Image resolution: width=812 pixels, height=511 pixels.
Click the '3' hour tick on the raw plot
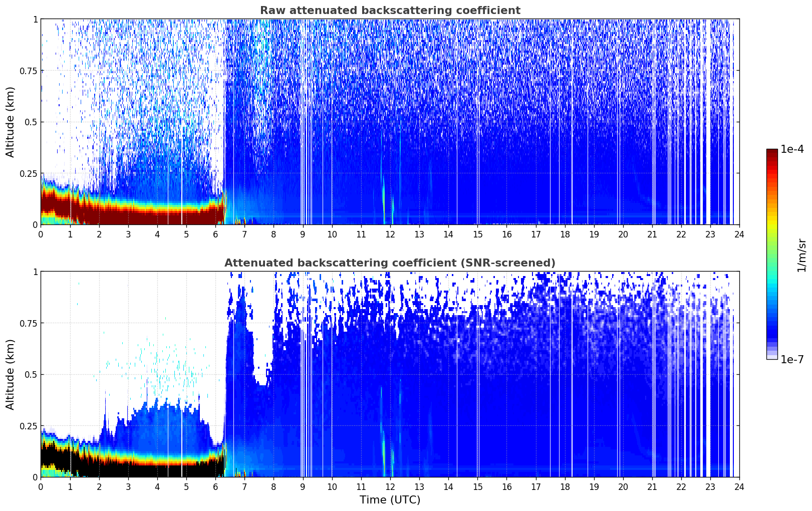coord(128,234)
